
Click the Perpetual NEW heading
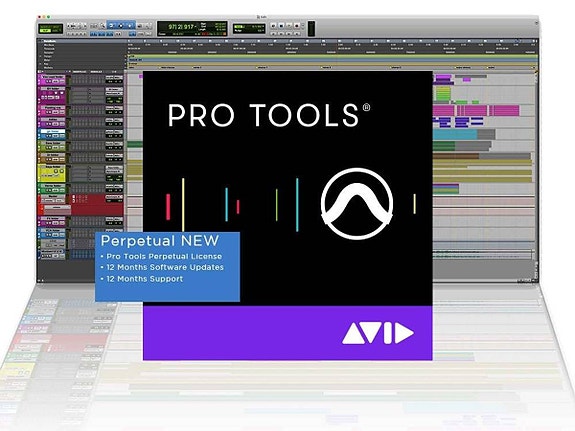pos(160,241)
